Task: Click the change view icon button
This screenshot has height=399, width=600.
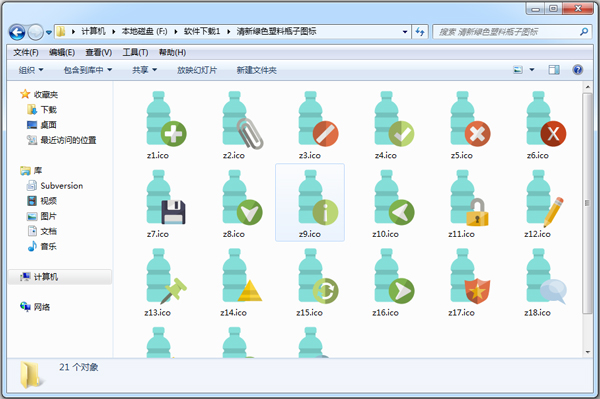Action: point(518,70)
